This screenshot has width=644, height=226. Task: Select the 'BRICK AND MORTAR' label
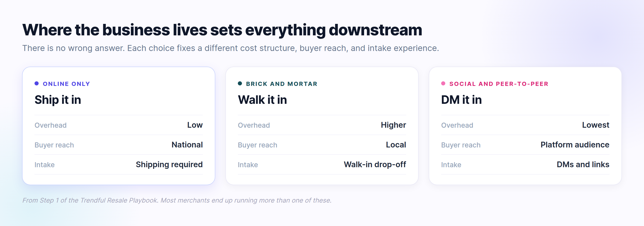pos(282,84)
